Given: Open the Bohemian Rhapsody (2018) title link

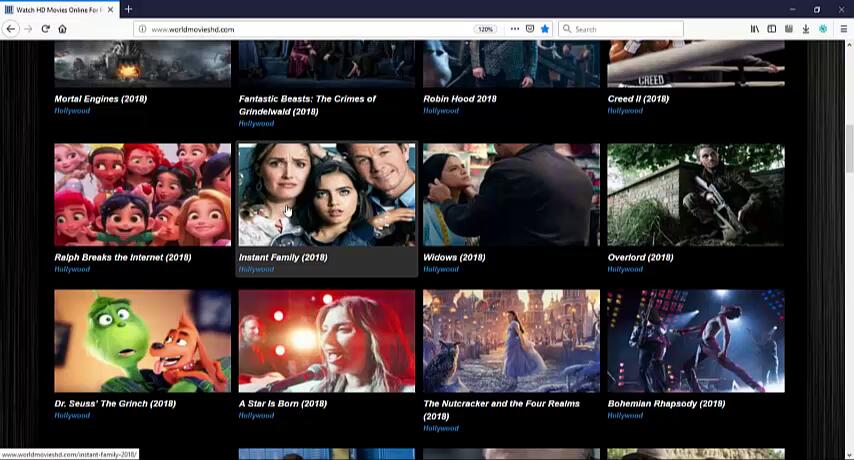Looking at the screenshot, I should [666, 404].
